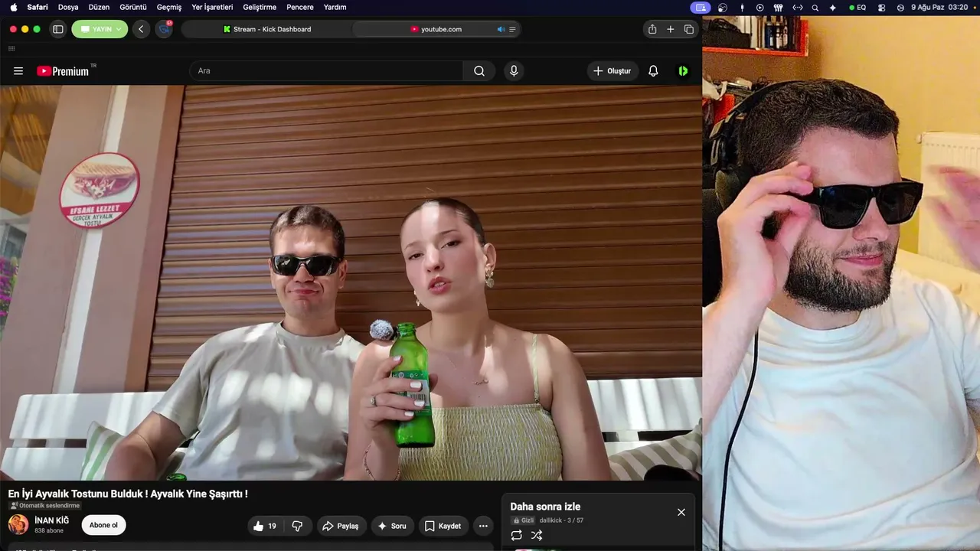Open macOS Control Center
980x551 pixels.
881,8
